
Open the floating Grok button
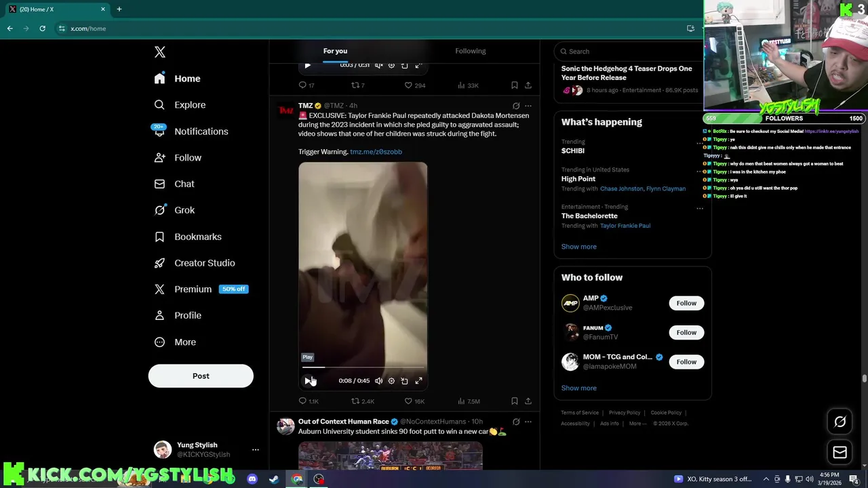[x=840, y=422]
